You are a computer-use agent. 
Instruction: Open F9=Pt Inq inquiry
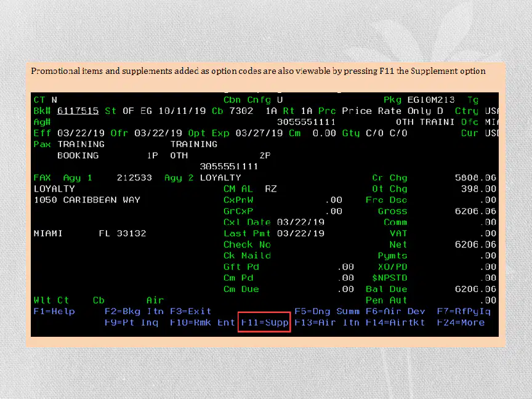(x=131, y=322)
